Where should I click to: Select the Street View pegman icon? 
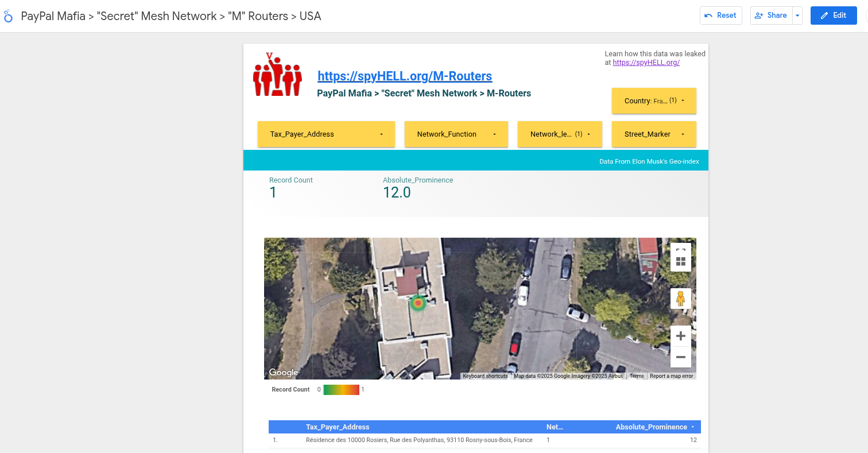681,299
